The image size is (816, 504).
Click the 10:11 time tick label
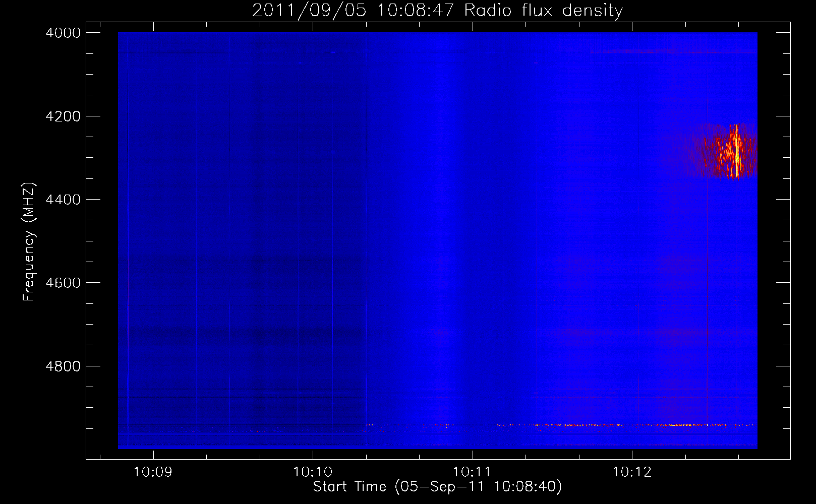pyautogui.click(x=472, y=472)
